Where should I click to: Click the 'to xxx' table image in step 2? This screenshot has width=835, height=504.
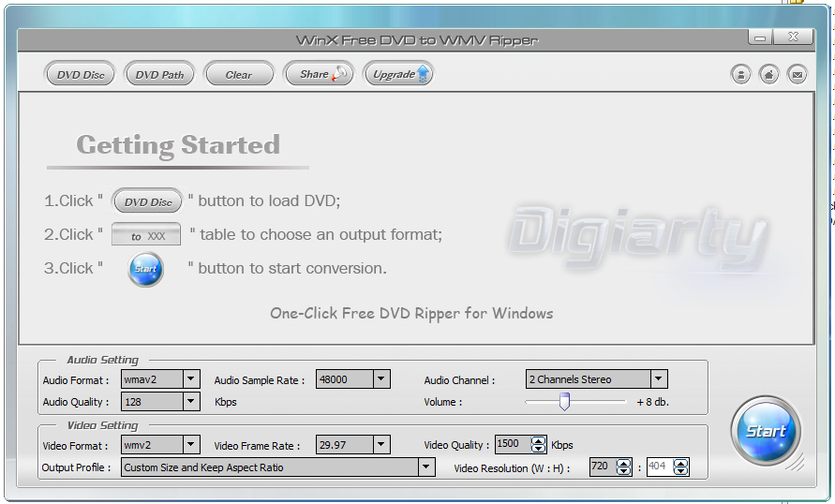click(x=146, y=235)
